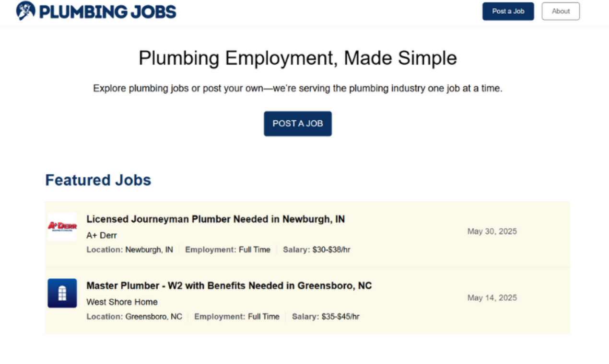Click the Featured Jobs heading

[98, 180]
